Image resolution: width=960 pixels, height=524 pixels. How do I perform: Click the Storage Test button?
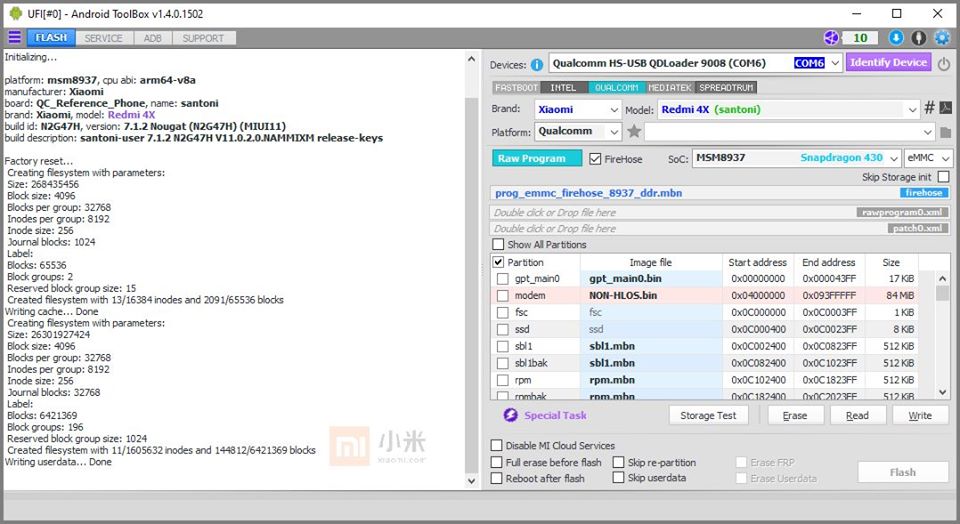[708, 416]
